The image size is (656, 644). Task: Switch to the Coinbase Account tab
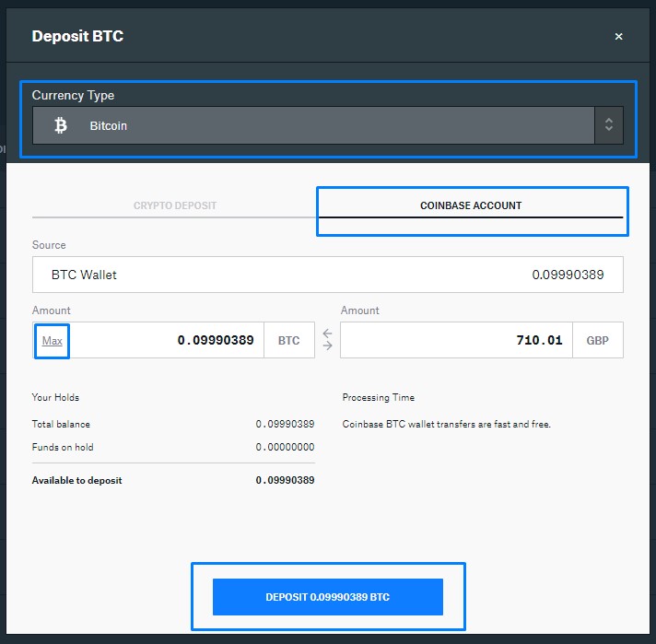(471, 205)
